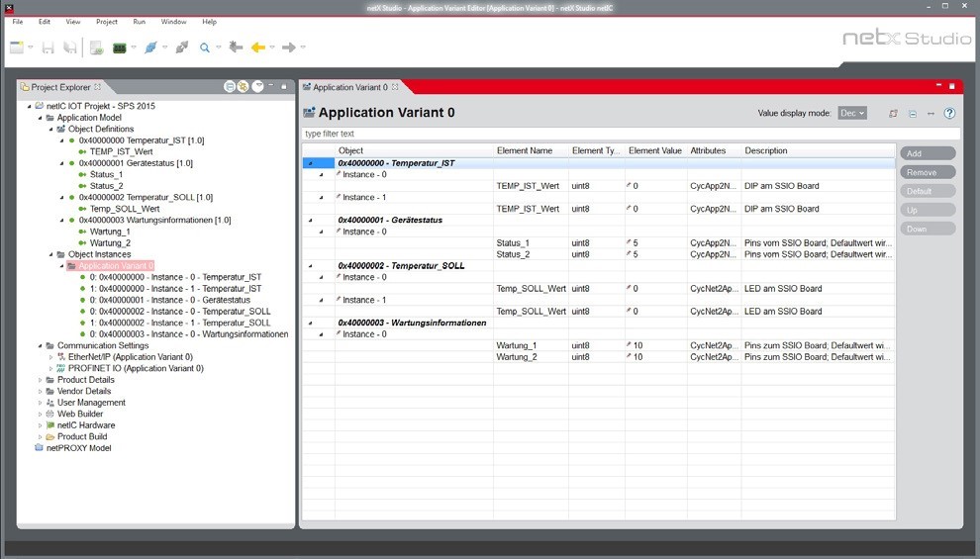Click the gray disconnect plug icon

coord(182,47)
